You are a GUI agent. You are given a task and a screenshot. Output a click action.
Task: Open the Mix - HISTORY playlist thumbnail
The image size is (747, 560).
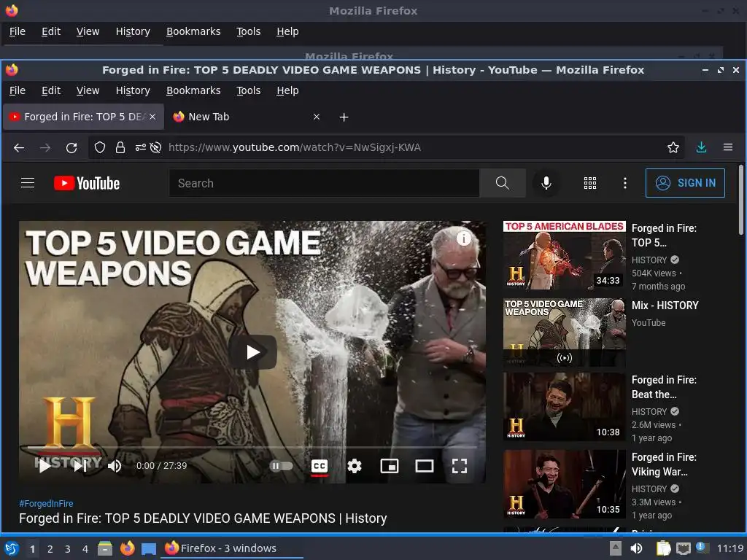click(565, 332)
